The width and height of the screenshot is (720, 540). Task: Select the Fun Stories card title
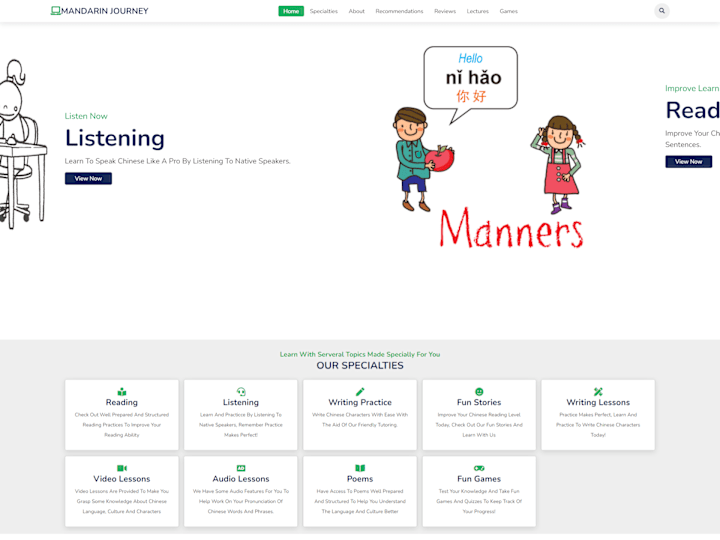coord(479,402)
